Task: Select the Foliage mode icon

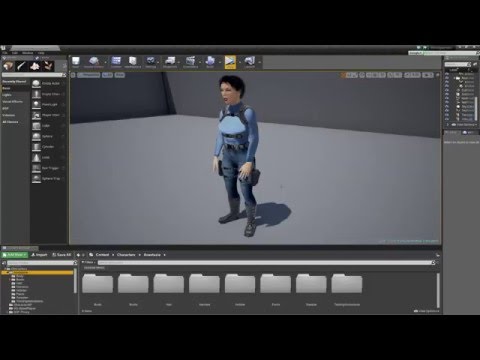Action: (48, 66)
